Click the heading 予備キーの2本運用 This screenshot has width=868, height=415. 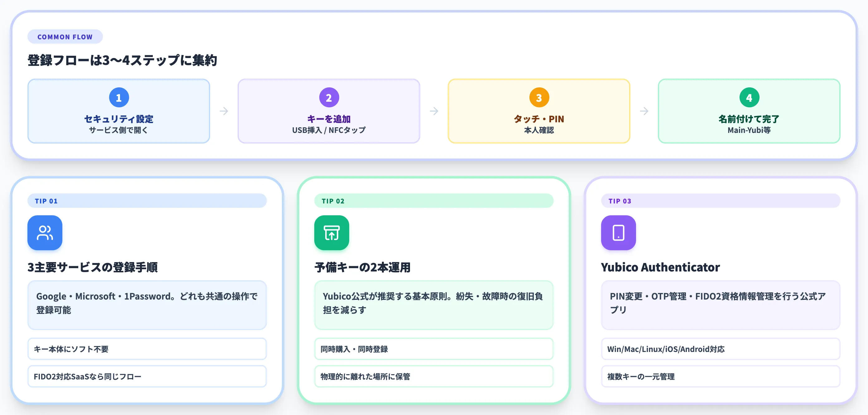363,267
